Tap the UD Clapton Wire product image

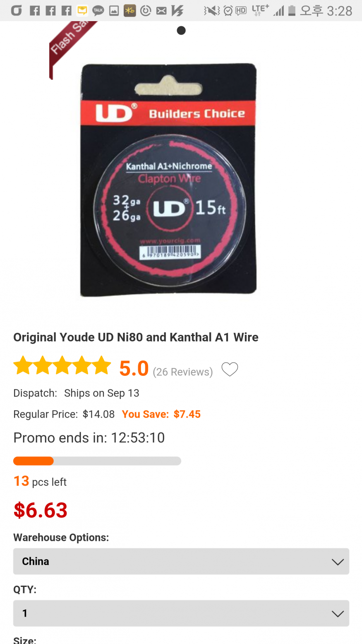pos(168,180)
